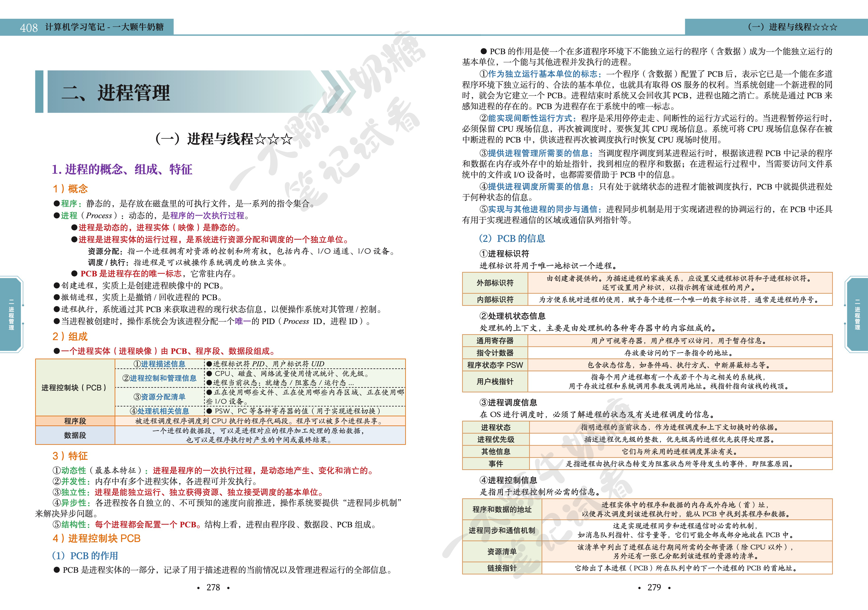Image resolution: width=868 pixels, height=610 pixels.
Task: Click the green bullet term 程序：
Action: coord(71,203)
